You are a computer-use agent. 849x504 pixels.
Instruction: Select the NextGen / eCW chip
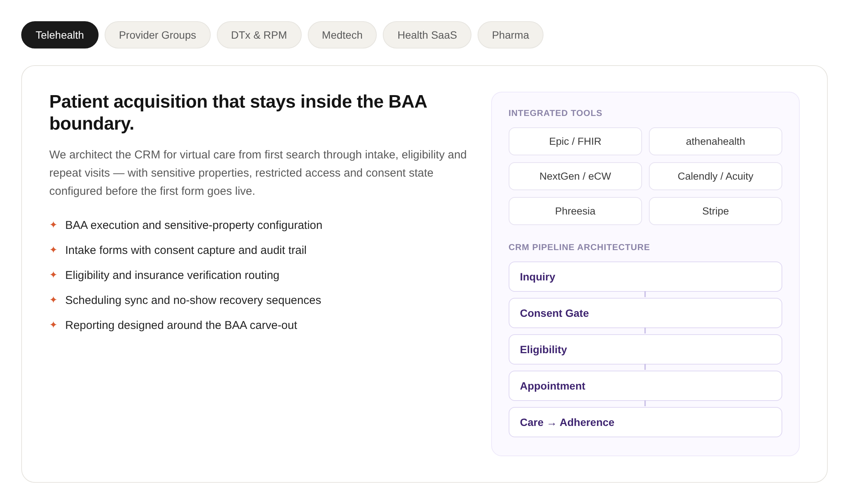[575, 176]
